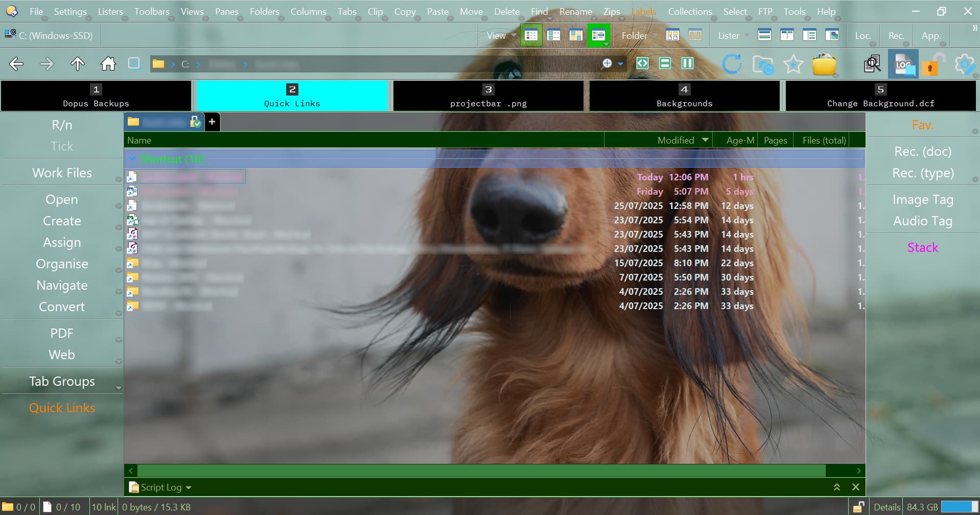Open the gear with pencil customize icon
This screenshot has height=515, width=980.
tap(965, 64)
